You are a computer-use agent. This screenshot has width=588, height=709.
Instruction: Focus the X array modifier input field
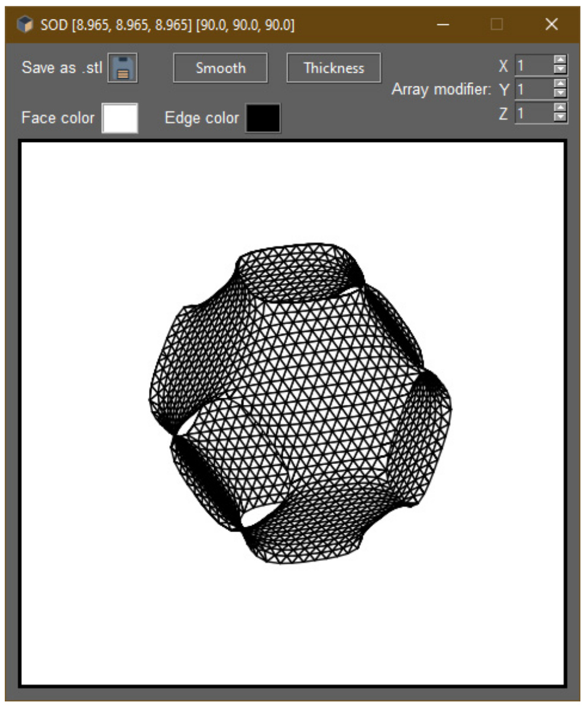[534, 65]
